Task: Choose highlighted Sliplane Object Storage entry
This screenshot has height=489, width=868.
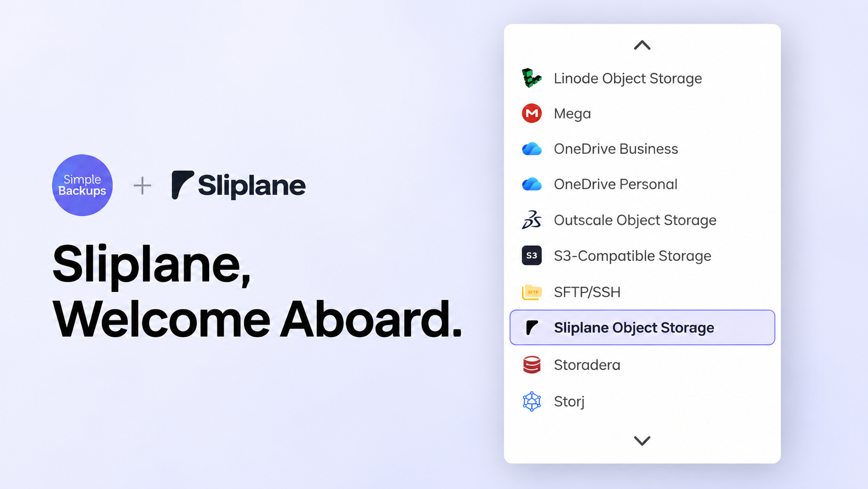Action: tap(642, 327)
